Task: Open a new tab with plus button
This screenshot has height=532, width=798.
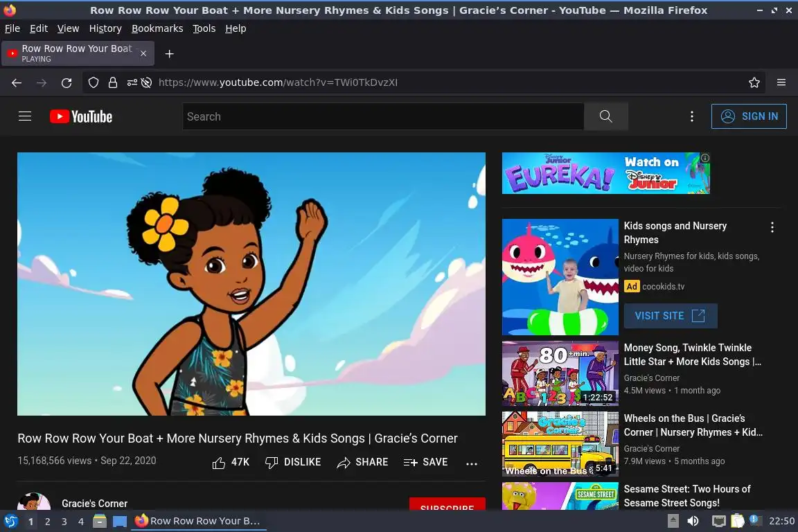Action: pos(170,54)
